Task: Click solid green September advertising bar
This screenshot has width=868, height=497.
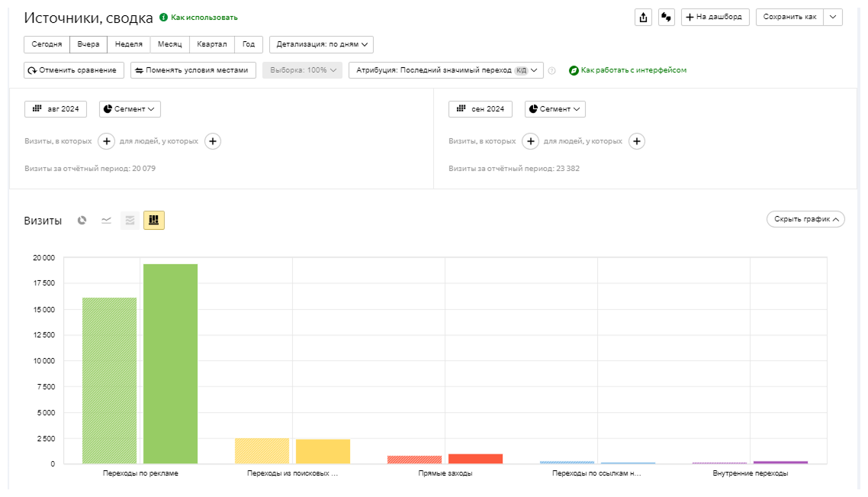Action: click(x=171, y=364)
